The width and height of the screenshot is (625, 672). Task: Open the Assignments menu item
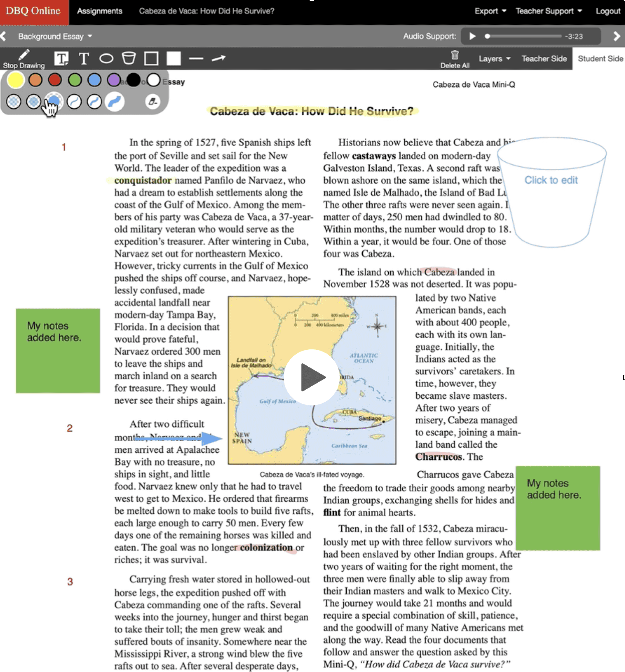click(99, 11)
